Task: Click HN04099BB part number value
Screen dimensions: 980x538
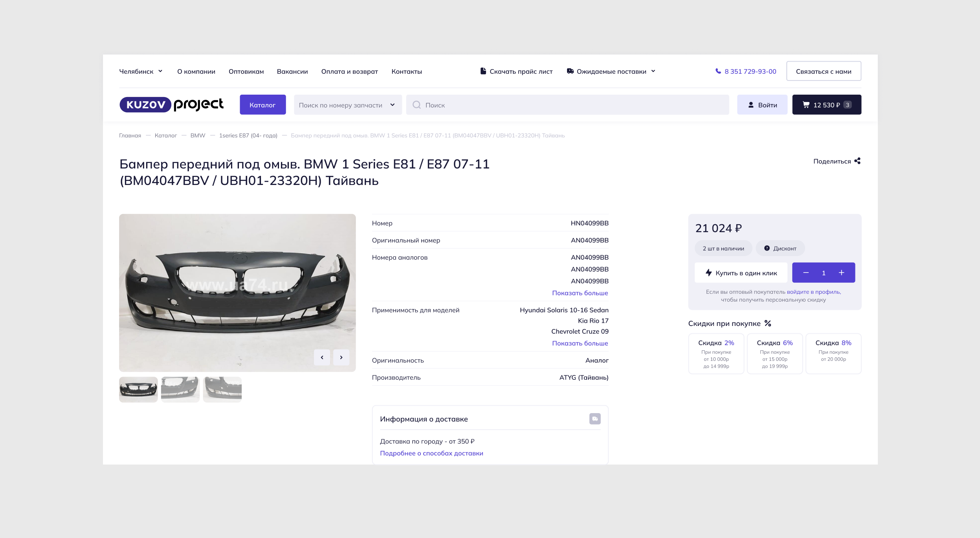Action: (x=589, y=223)
